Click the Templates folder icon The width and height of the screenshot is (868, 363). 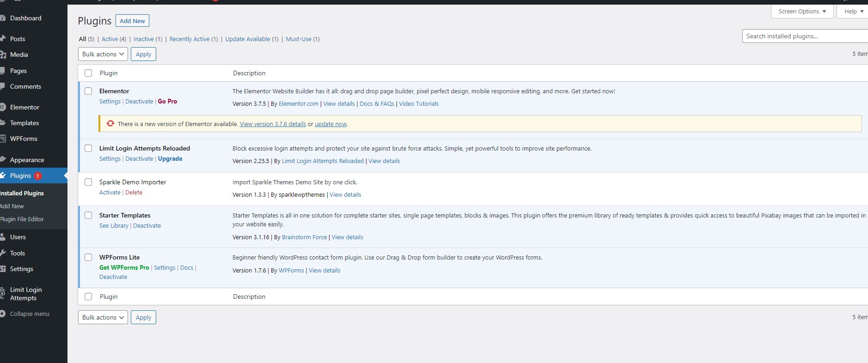[3, 123]
